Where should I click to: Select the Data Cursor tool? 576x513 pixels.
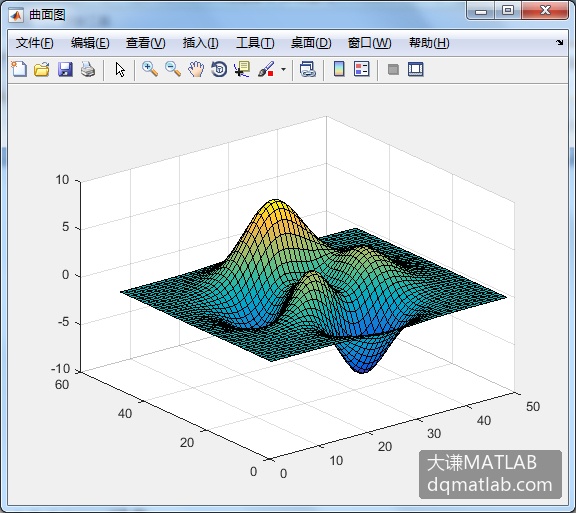click(x=242, y=69)
